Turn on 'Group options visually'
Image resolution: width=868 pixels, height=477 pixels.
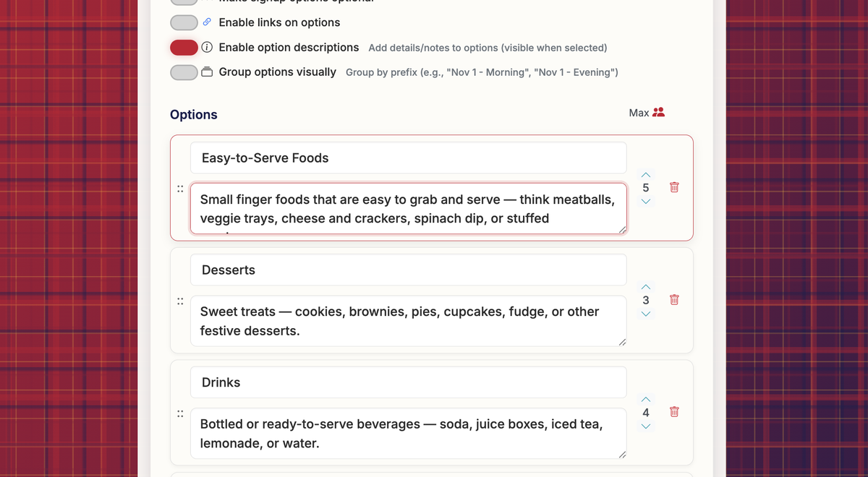(x=184, y=72)
